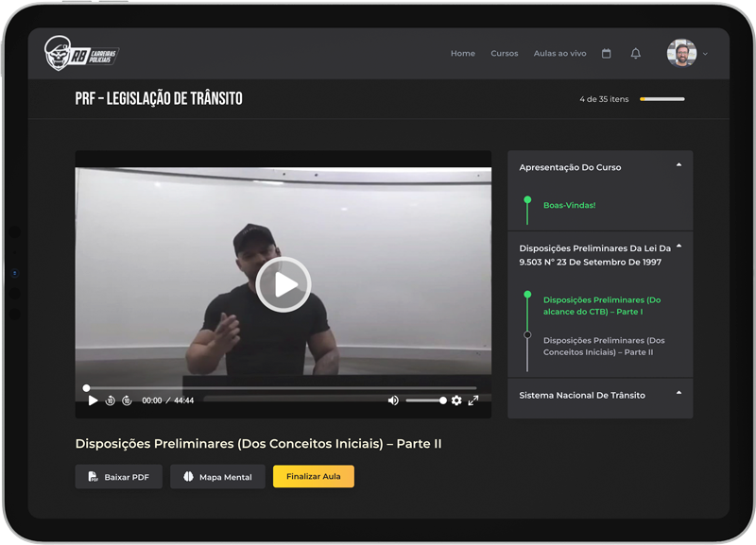Start the video with center play button

pos(283,284)
